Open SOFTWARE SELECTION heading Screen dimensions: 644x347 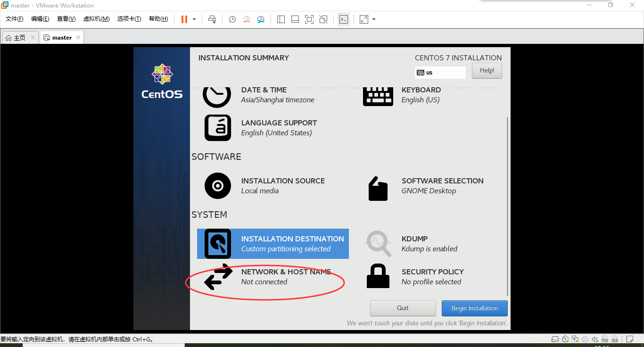(x=443, y=181)
